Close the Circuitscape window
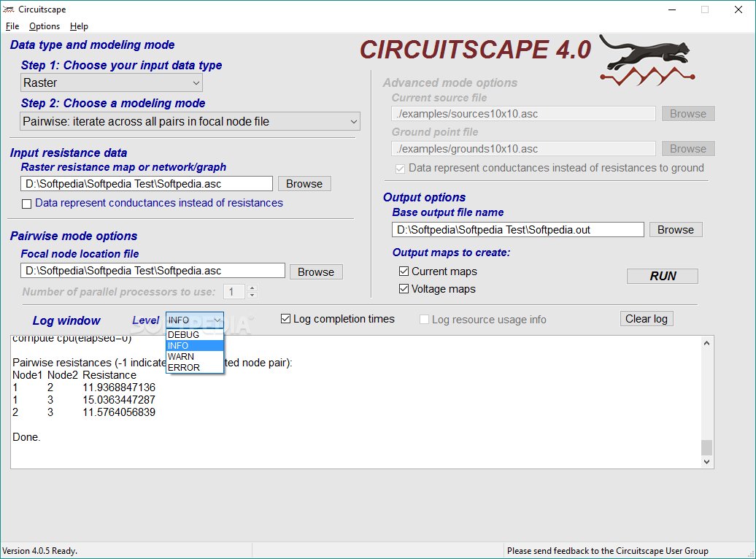The width and height of the screenshot is (756, 559). coord(738,9)
